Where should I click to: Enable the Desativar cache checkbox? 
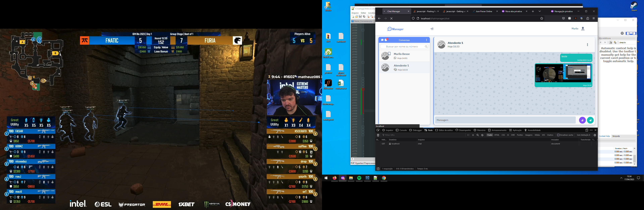558,135
